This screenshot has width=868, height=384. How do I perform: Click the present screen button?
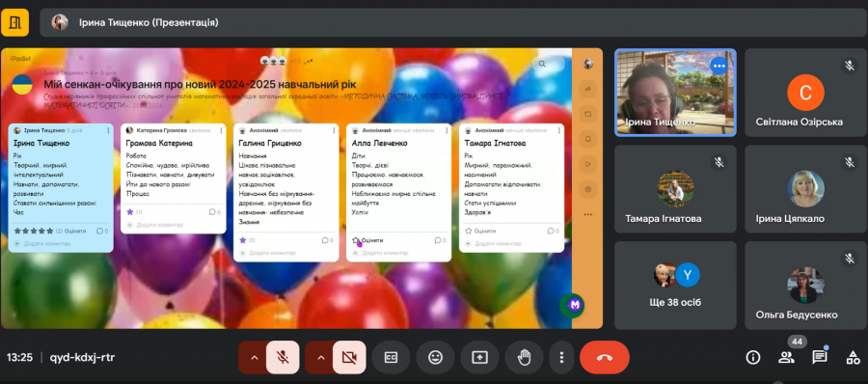pos(479,357)
